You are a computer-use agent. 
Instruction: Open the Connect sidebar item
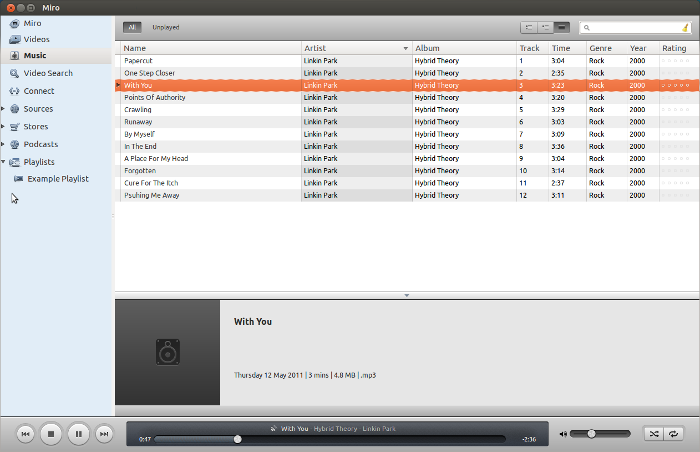(38, 91)
